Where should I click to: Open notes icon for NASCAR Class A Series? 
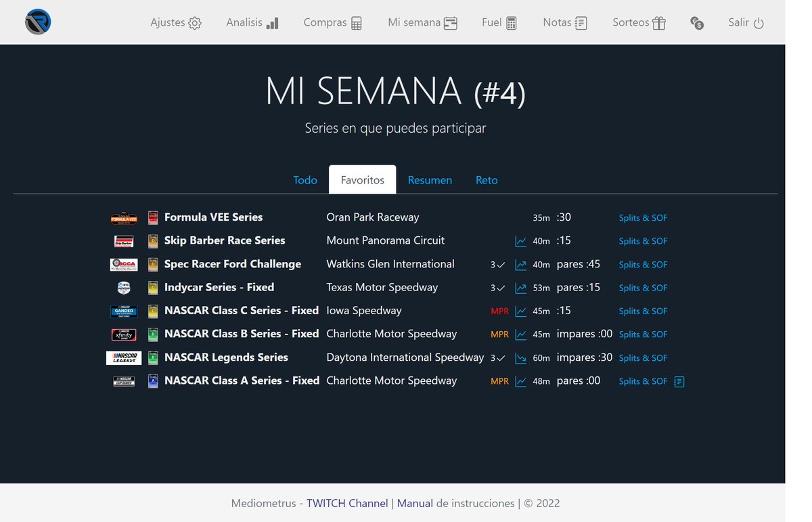pos(679,382)
